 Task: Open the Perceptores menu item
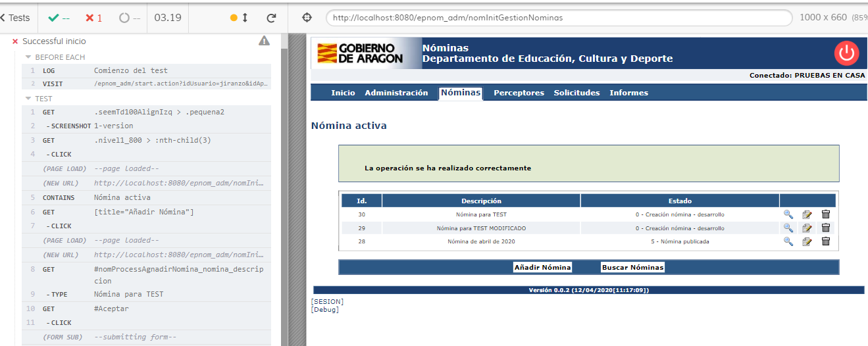point(519,93)
